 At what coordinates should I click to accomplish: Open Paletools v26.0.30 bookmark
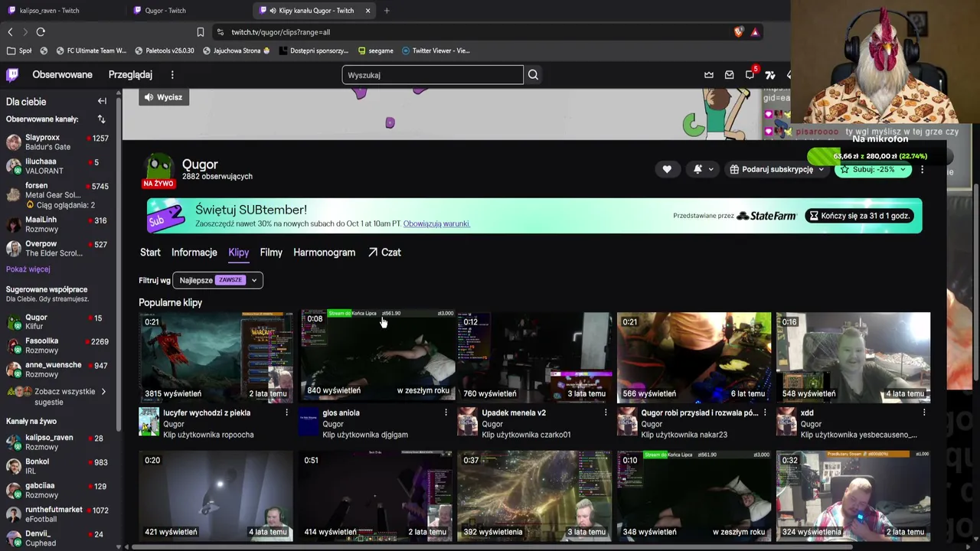pyautogui.click(x=165, y=51)
